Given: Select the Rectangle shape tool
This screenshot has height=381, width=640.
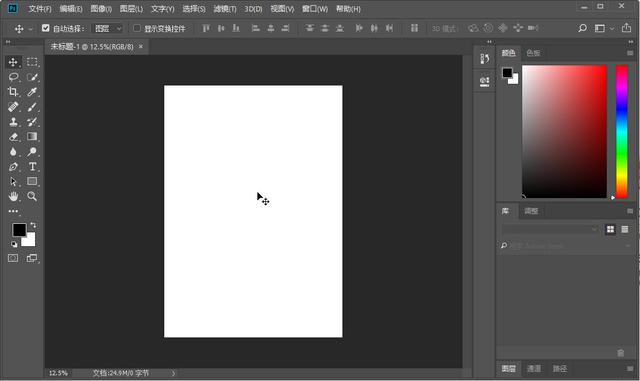Looking at the screenshot, I should 32,181.
